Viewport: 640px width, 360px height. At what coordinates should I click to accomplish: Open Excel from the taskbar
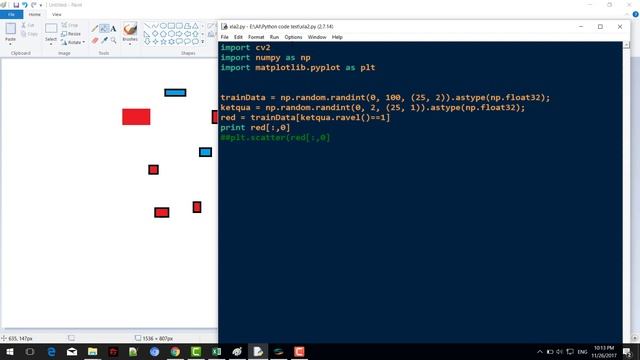tap(216, 351)
